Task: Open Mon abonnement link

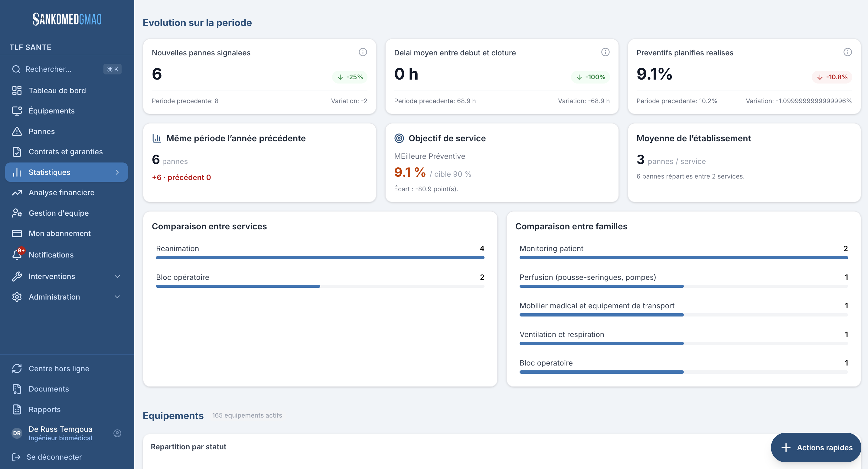Action: pos(67,233)
